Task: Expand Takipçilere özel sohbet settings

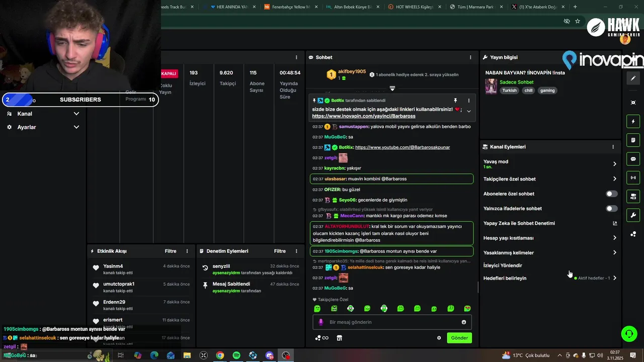Action: tap(615, 179)
